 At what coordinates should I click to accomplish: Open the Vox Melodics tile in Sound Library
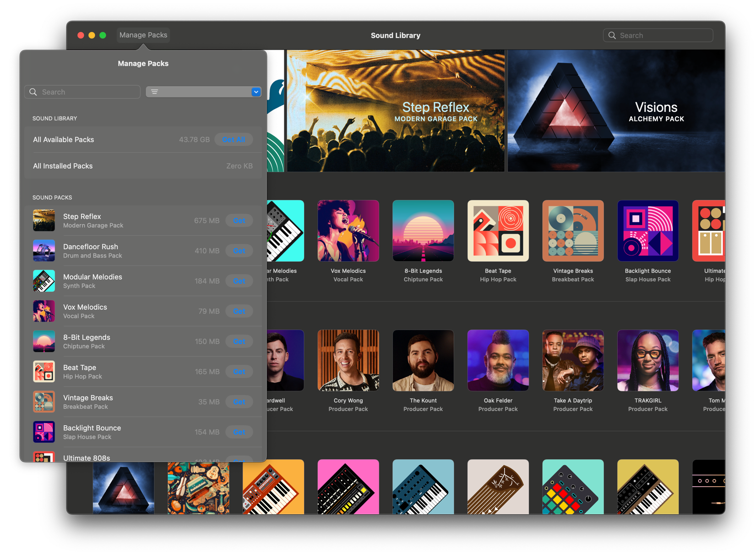(x=348, y=231)
